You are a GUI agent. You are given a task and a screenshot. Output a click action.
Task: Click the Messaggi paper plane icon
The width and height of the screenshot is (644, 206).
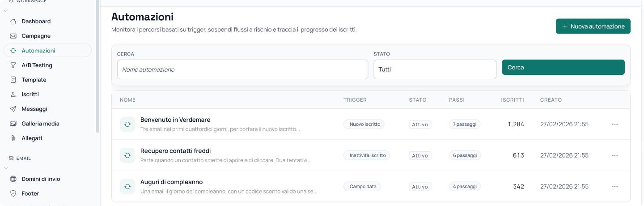coord(13,109)
